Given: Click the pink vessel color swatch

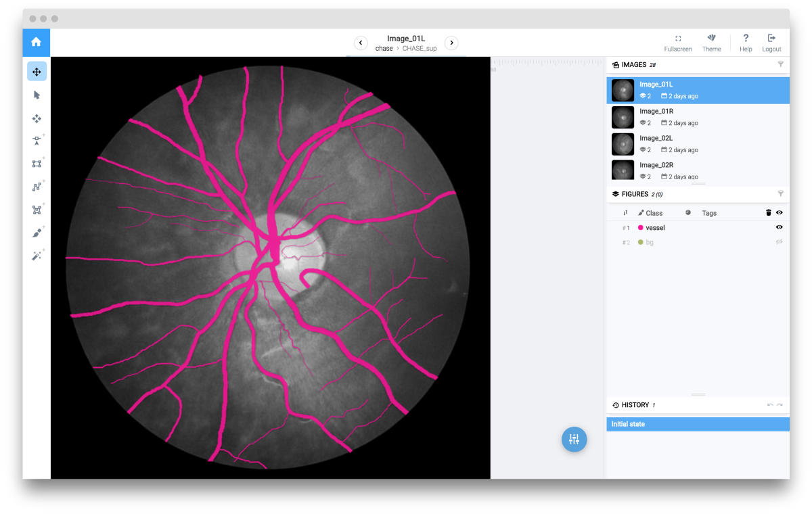Looking at the screenshot, I should tap(641, 228).
